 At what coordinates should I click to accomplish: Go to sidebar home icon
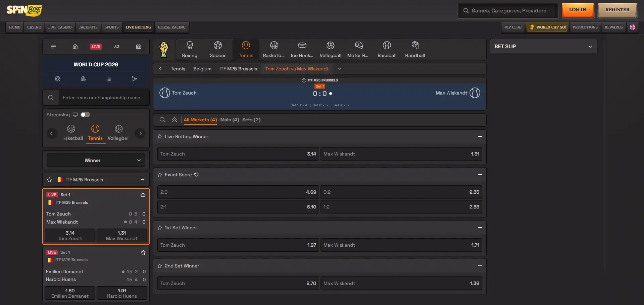pos(75,47)
